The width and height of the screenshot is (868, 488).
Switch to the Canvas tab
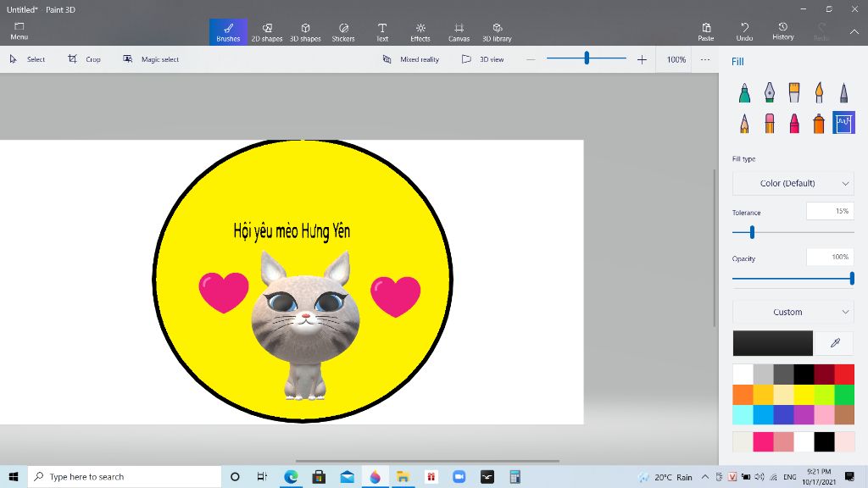point(459,32)
